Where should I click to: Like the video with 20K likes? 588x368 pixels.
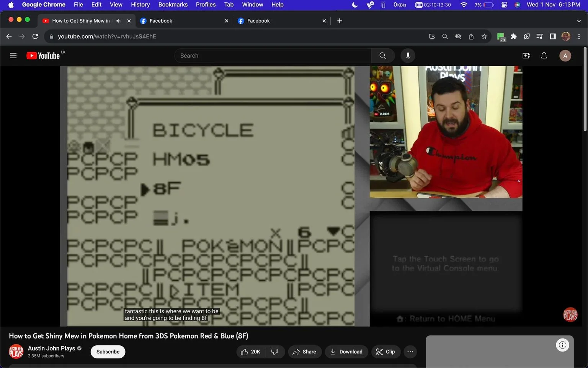click(x=251, y=352)
